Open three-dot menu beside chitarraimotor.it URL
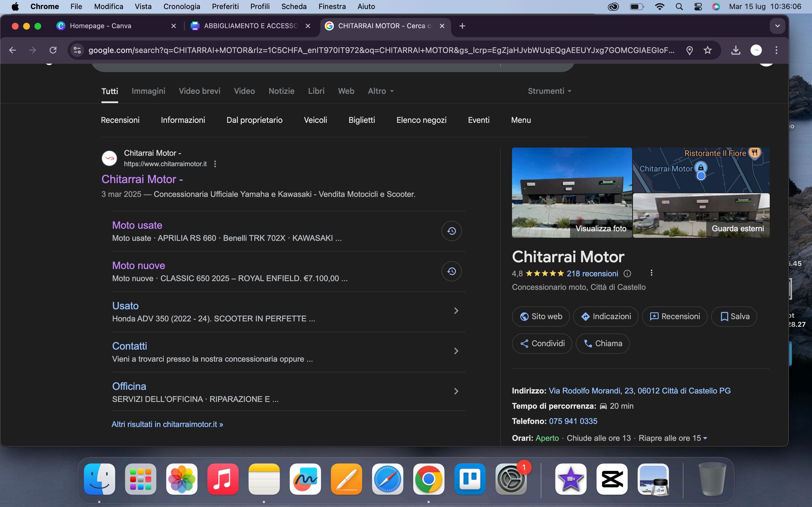812x507 pixels. 215,164
